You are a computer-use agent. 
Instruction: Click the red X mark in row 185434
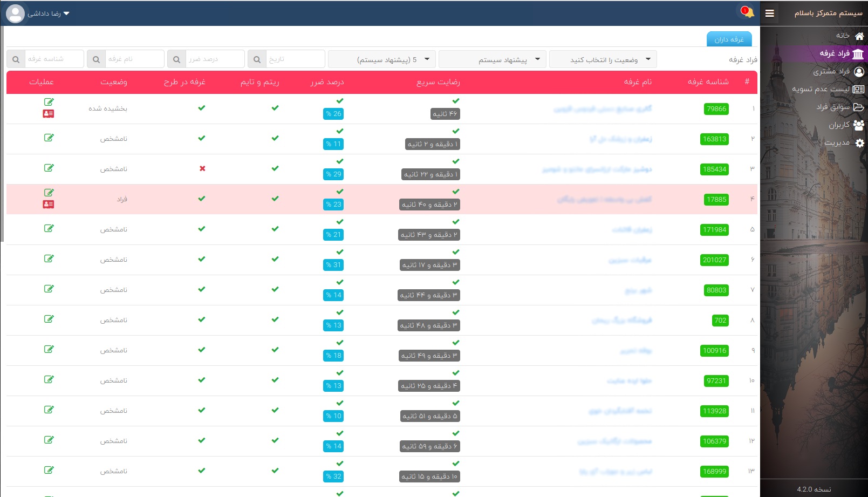pos(202,168)
